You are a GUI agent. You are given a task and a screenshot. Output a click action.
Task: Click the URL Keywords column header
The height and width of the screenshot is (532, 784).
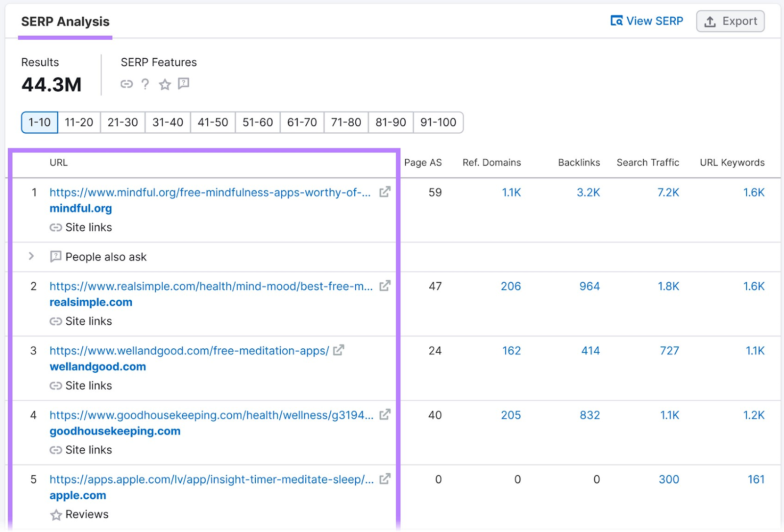[732, 163]
